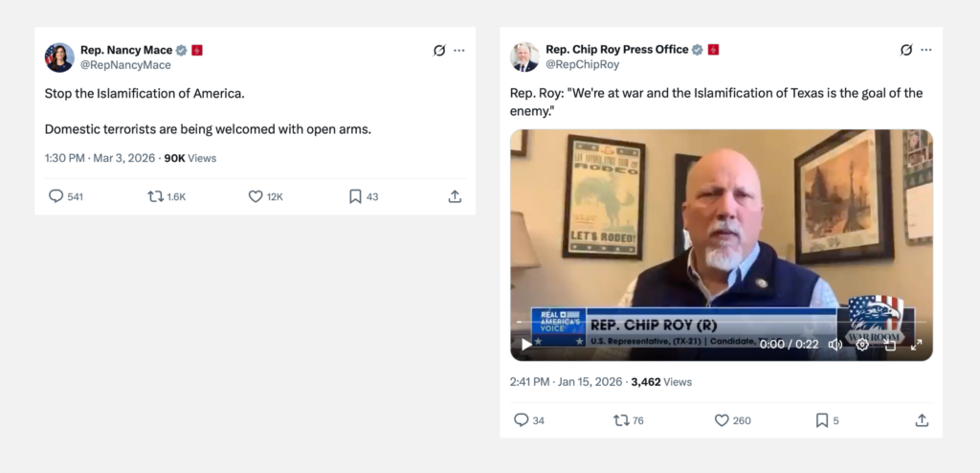This screenshot has width=980, height=473.
Task: Toggle picture-in-picture on the video
Action: click(x=889, y=345)
